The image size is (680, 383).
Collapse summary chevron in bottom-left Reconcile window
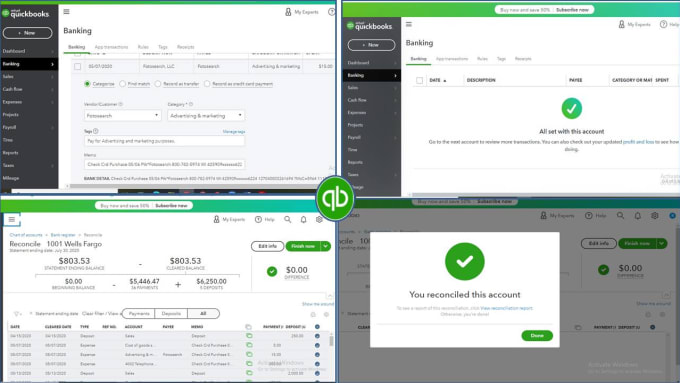point(330,296)
